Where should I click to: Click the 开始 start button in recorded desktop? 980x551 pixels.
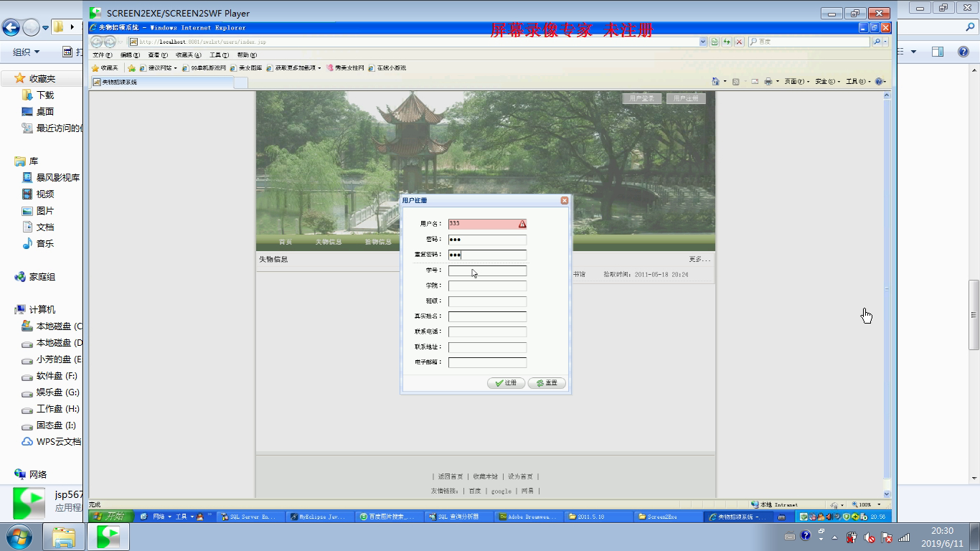(109, 517)
